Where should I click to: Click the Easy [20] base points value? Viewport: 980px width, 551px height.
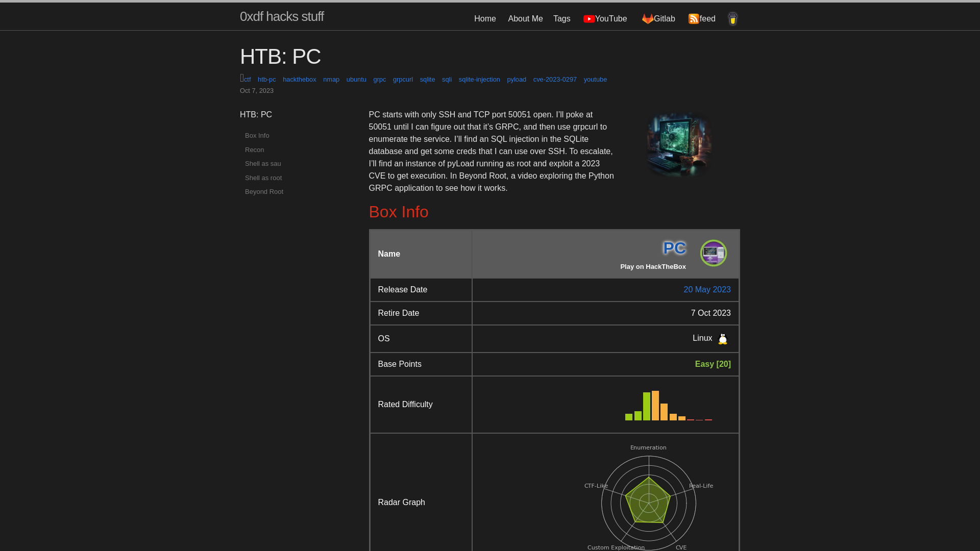click(713, 364)
